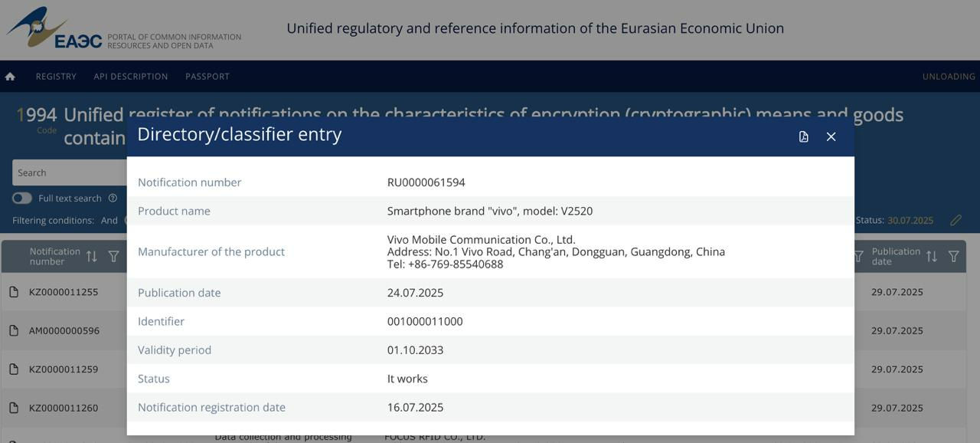Open the Notification number column filter
Viewport: 980px width, 443px height.
[x=113, y=256]
